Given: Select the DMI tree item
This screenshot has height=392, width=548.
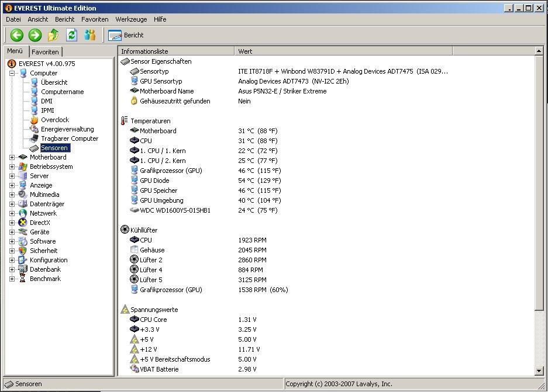Looking at the screenshot, I should [46, 101].
